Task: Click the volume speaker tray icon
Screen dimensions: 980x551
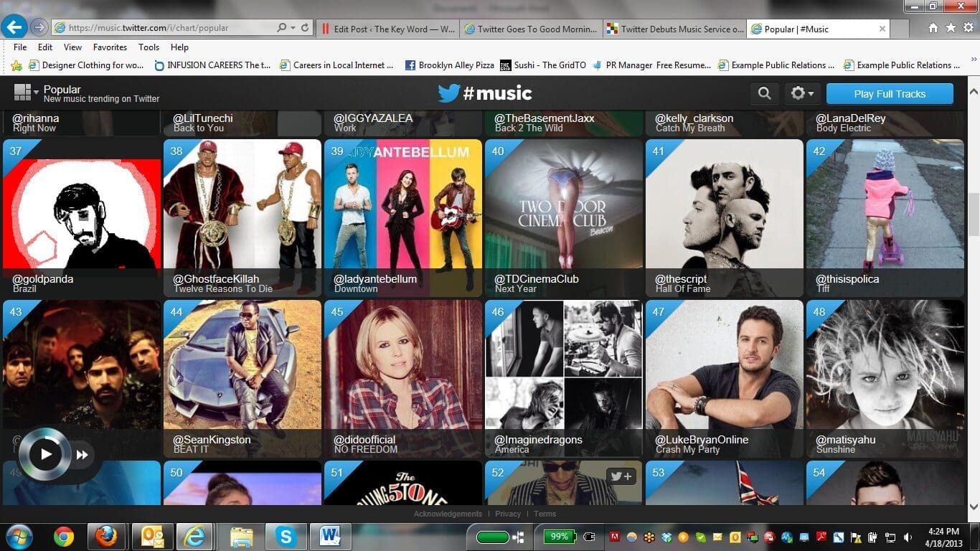Action: point(908,537)
